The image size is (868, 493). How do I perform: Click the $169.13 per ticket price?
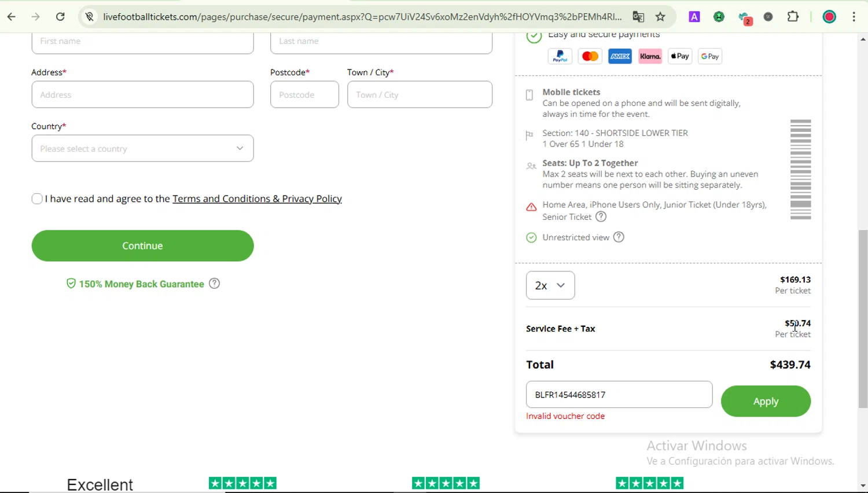click(795, 280)
